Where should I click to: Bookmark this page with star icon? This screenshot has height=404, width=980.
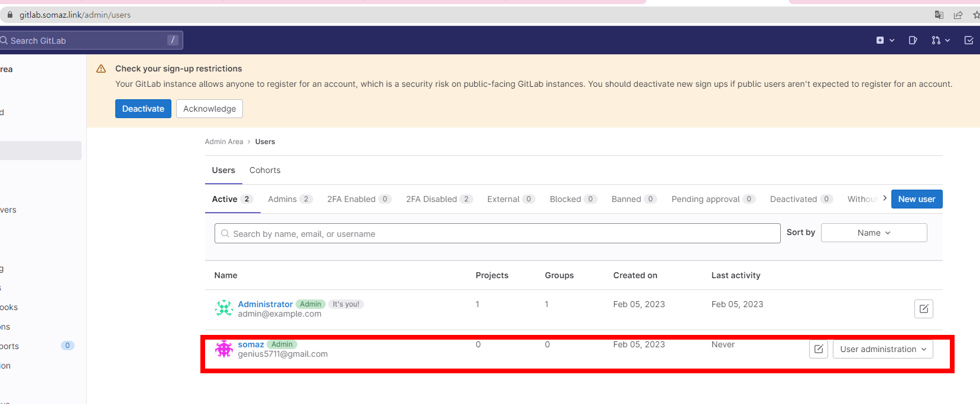click(x=976, y=15)
